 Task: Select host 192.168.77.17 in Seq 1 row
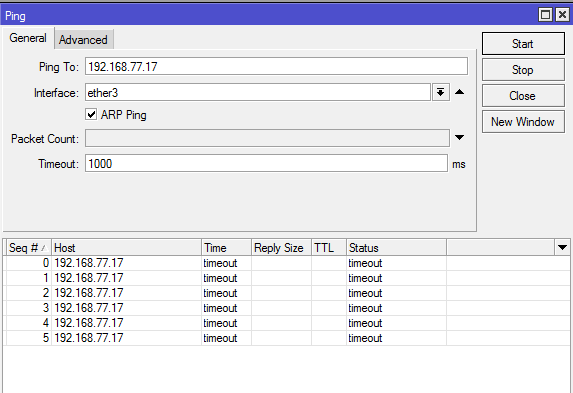pos(89,278)
